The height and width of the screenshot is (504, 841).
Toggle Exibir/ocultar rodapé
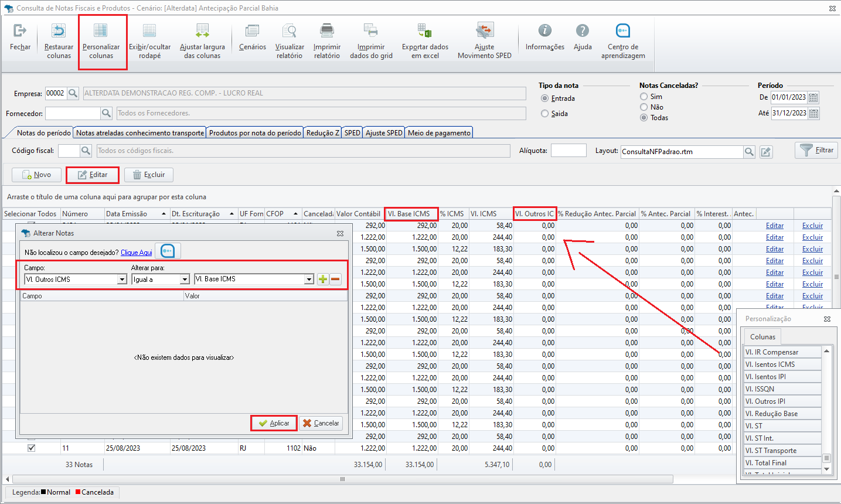point(149,41)
